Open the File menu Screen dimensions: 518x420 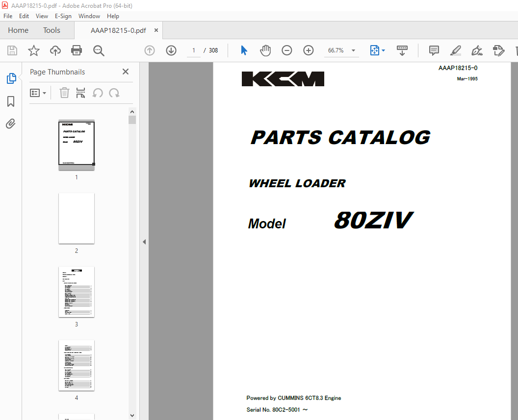click(8, 16)
